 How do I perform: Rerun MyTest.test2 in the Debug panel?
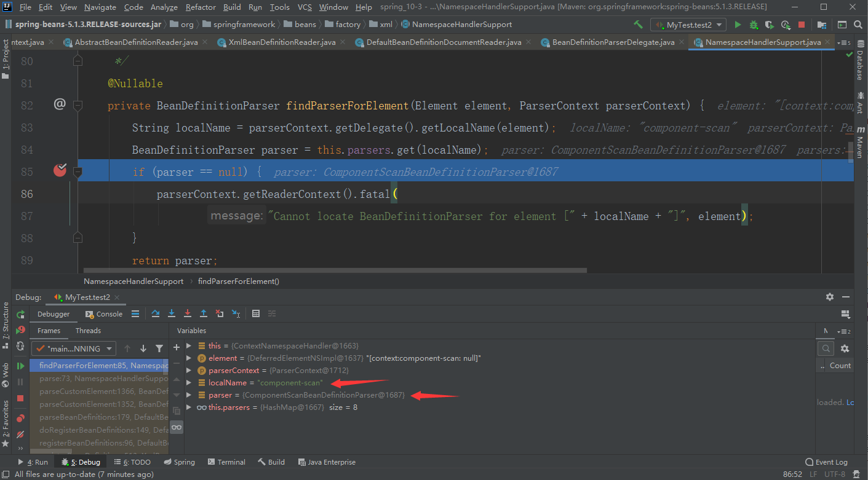[20, 314]
